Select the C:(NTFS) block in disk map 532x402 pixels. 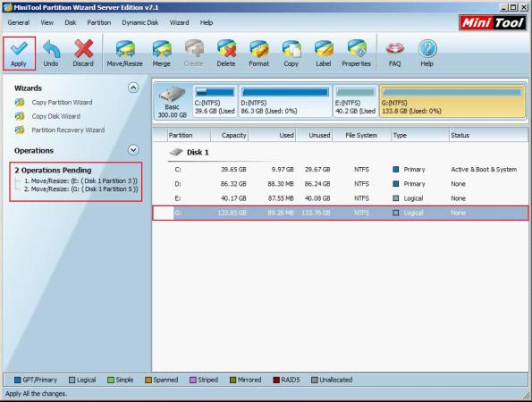coord(215,101)
